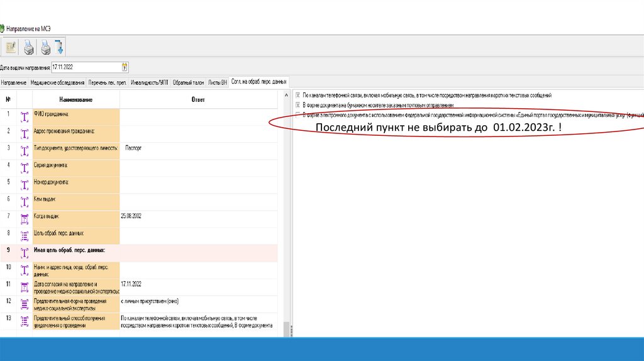Open calendar picker for Дата выдачи направления
Viewport: 644px width, 361px height.
coord(125,67)
